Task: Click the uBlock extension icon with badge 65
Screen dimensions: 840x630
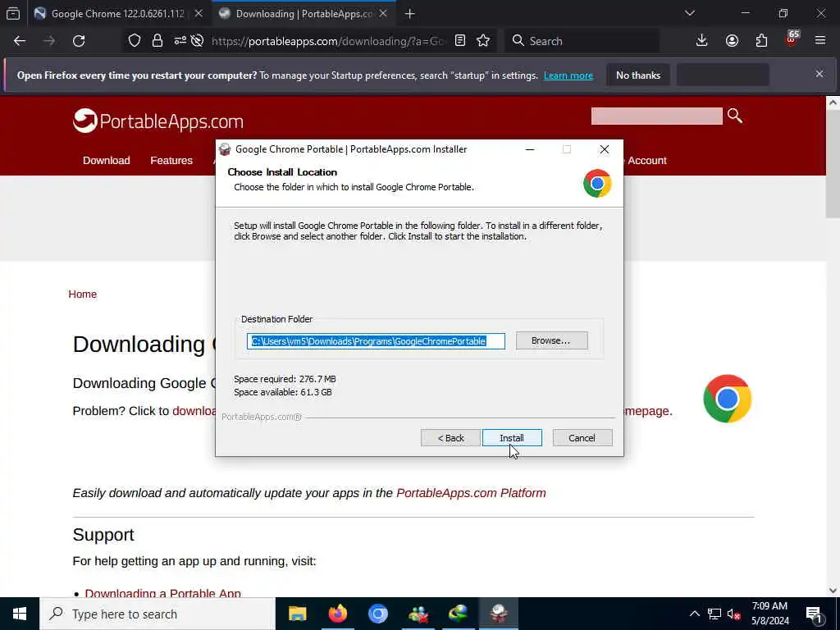Action: [x=792, y=39]
